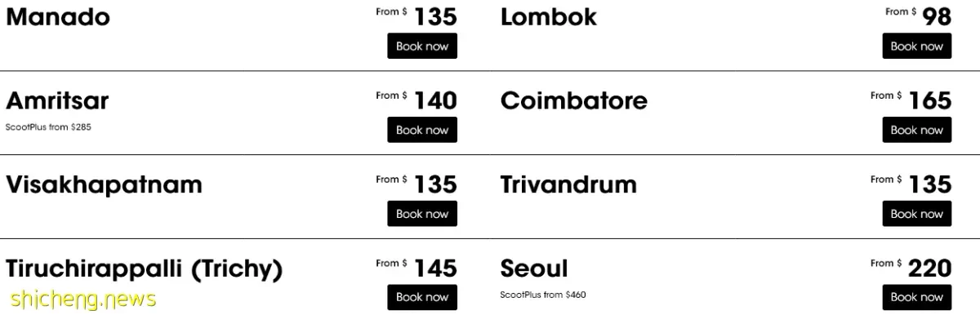Click ScootPlus from $460 under Seoul
Image resolution: width=980 pixels, height=315 pixels.
tap(543, 295)
